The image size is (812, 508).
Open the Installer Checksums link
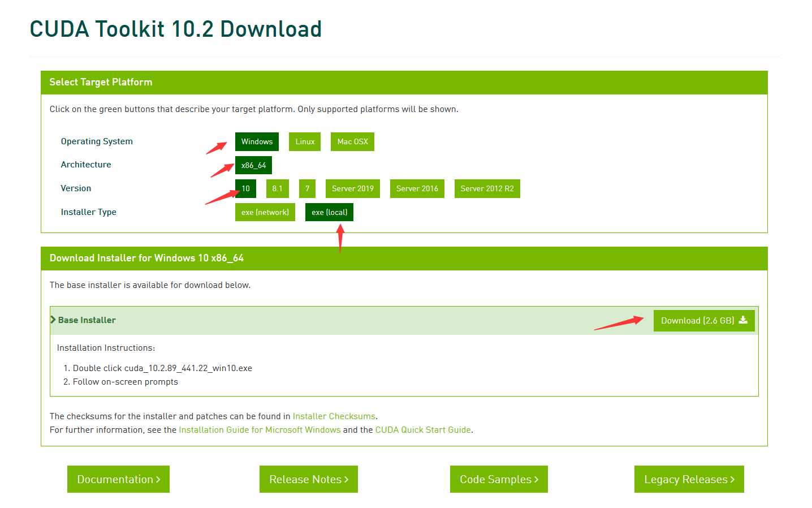[x=334, y=416]
